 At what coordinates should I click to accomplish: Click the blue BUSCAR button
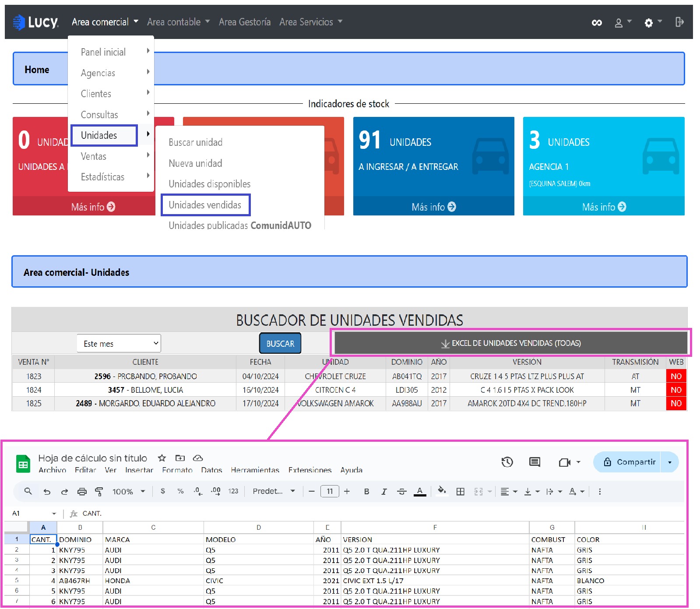pos(280,344)
